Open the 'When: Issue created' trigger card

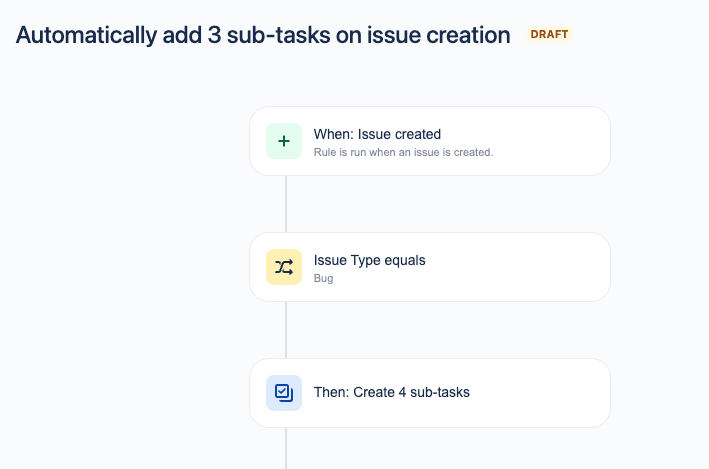point(430,141)
